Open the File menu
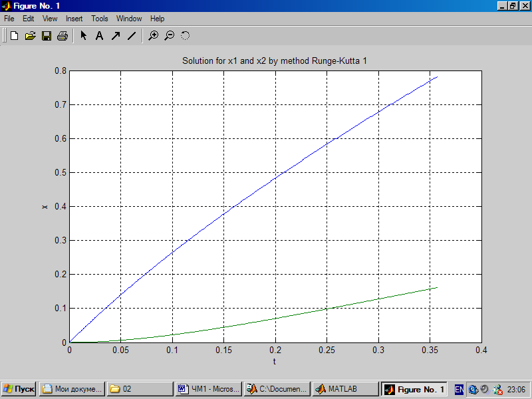This screenshot has width=532, height=399. (9, 19)
